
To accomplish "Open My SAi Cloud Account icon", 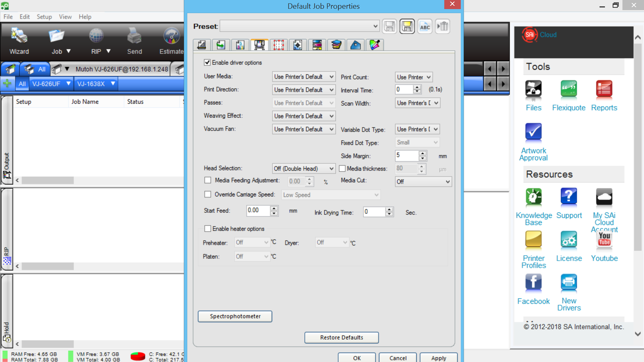I will coord(604,197).
